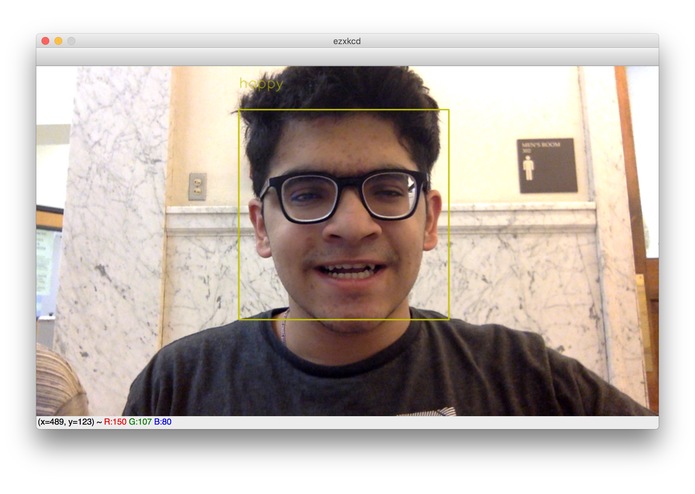The height and width of the screenshot is (494, 695).
Task: Click the B:80 blue value
Action: click(x=163, y=422)
